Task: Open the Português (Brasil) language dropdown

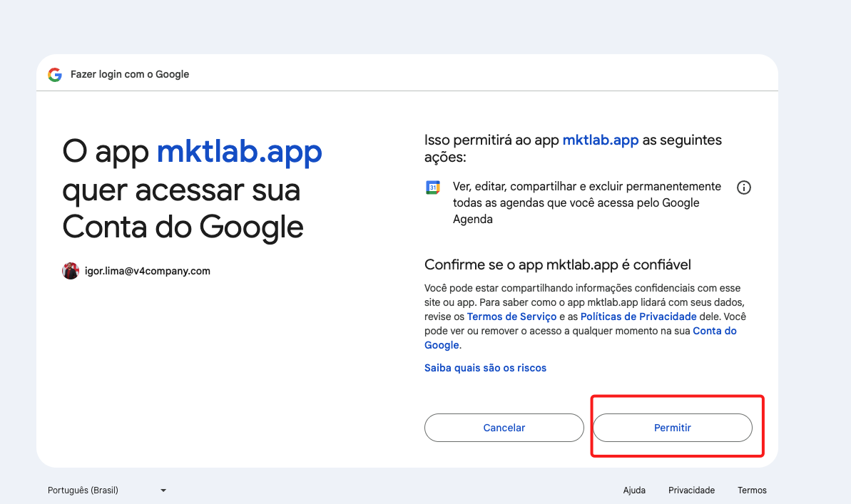Action: tap(107, 490)
